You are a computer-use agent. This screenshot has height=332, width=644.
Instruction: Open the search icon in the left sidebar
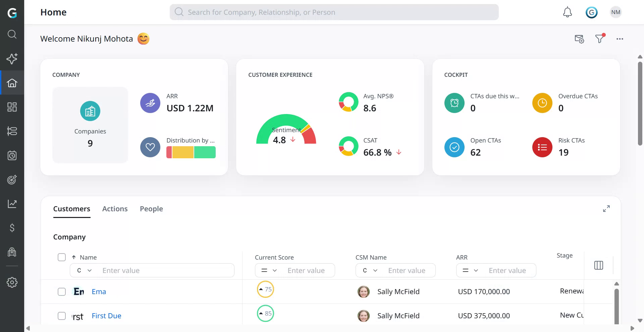tap(12, 34)
